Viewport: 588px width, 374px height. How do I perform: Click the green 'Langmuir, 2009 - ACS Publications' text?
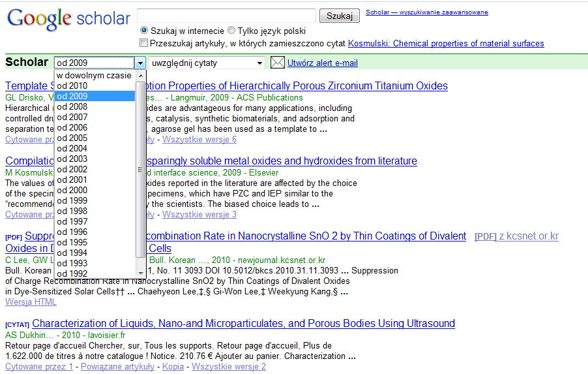237,98
